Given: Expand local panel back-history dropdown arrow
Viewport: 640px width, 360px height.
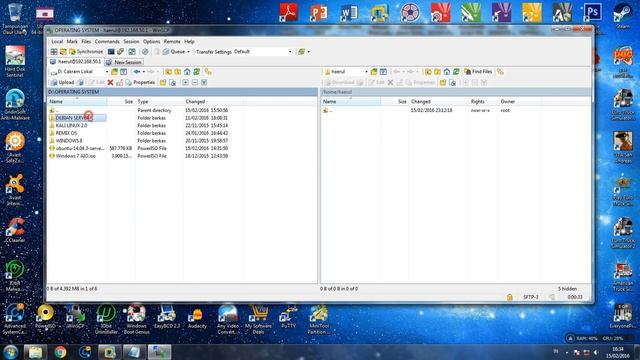Looking at the screenshot, I should click(144, 72).
